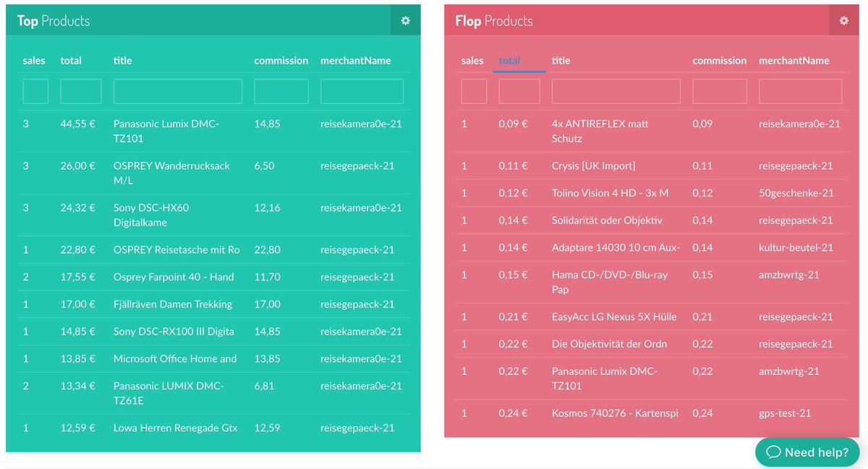
Task: Click the 12,59 € total cell
Action: click(77, 428)
